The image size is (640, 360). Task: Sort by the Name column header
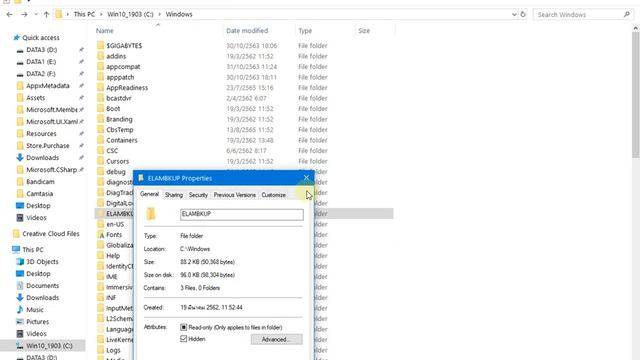(x=104, y=31)
